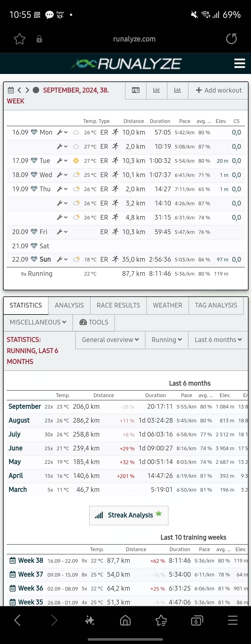Select the Weather tab
The height and width of the screenshot is (644, 251).
coord(167,305)
